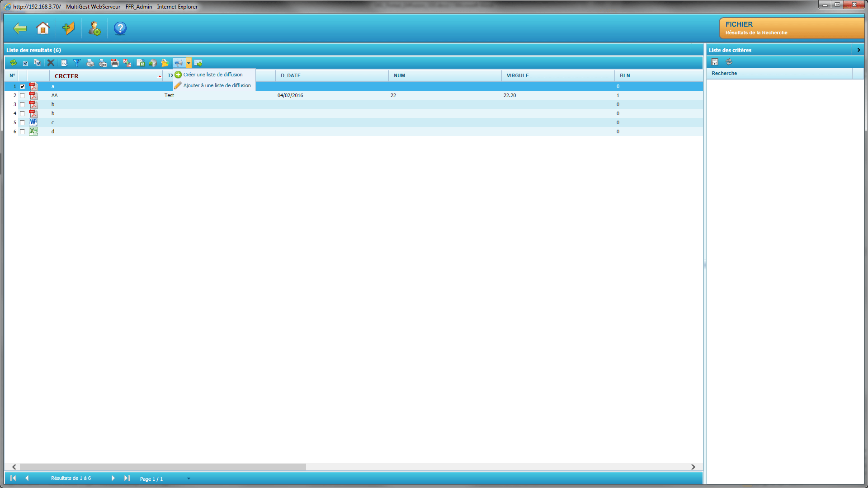Open the page selector dropdown arrow

tap(189, 479)
